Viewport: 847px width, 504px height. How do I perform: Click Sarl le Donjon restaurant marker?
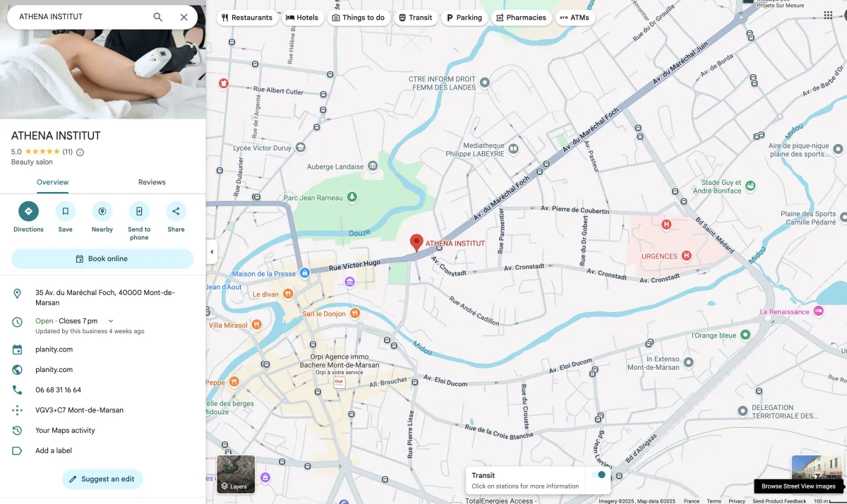tap(355, 313)
